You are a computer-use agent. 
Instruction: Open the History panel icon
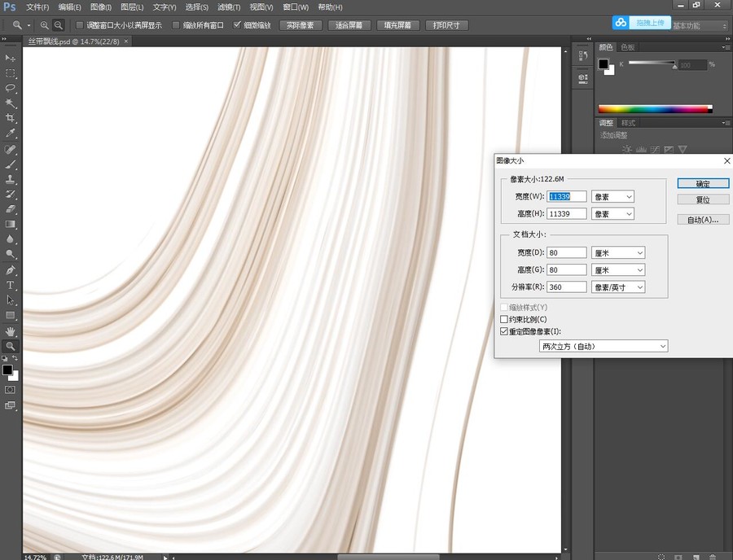[583, 56]
